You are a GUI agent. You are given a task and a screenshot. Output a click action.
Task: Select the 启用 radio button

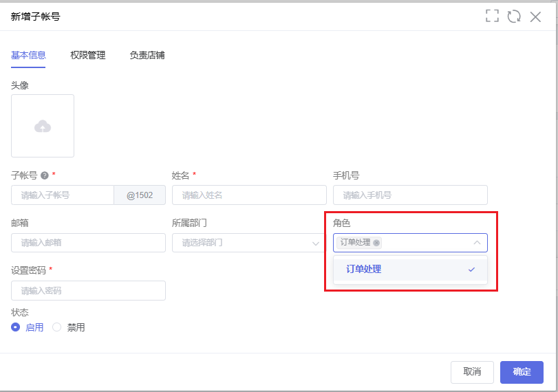[x=15, y=327]
